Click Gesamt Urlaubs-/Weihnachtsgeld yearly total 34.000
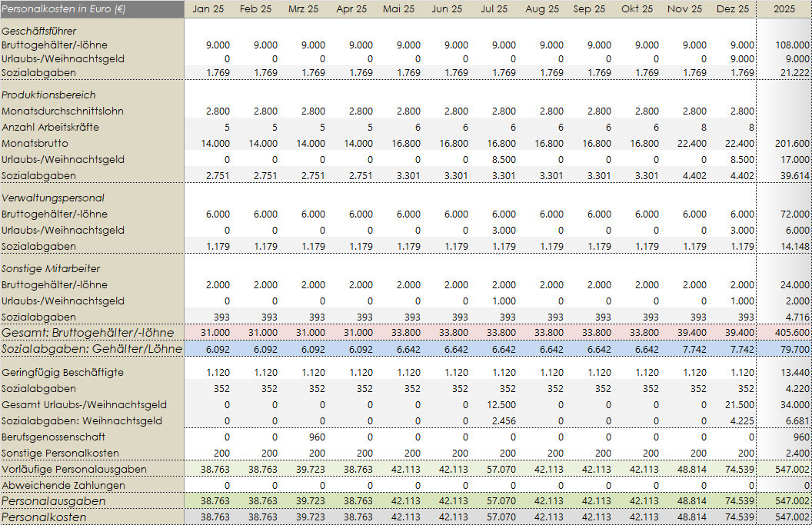The image size is (812, 525). tap(794, 405)
